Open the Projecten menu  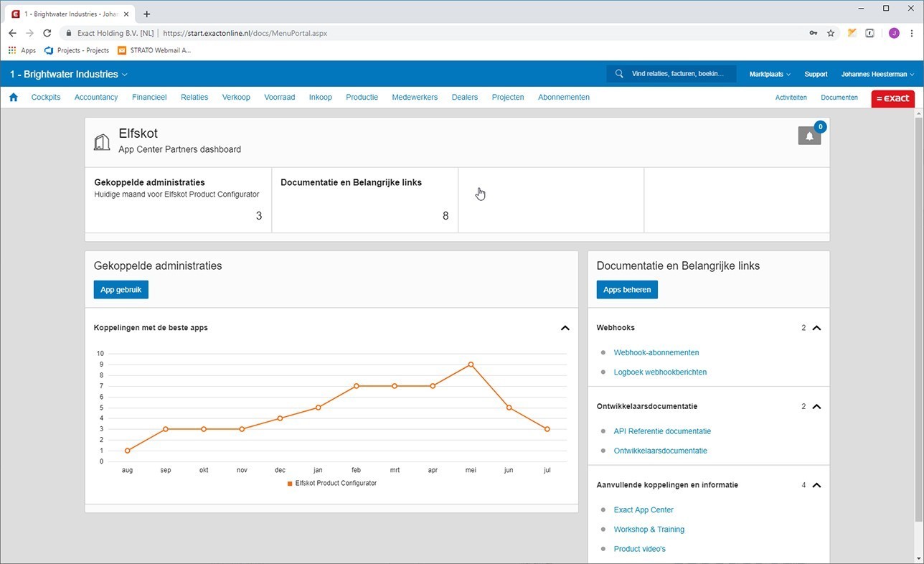coord(508,97)
